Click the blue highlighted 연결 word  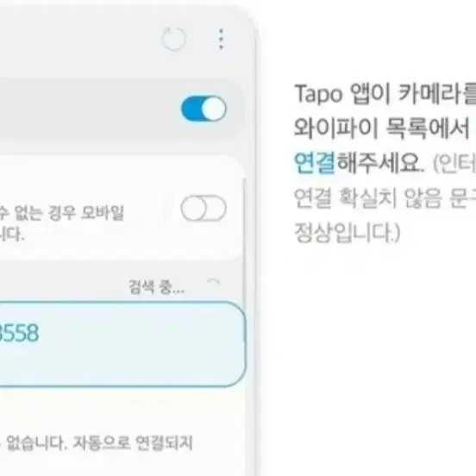coord(315,162)
